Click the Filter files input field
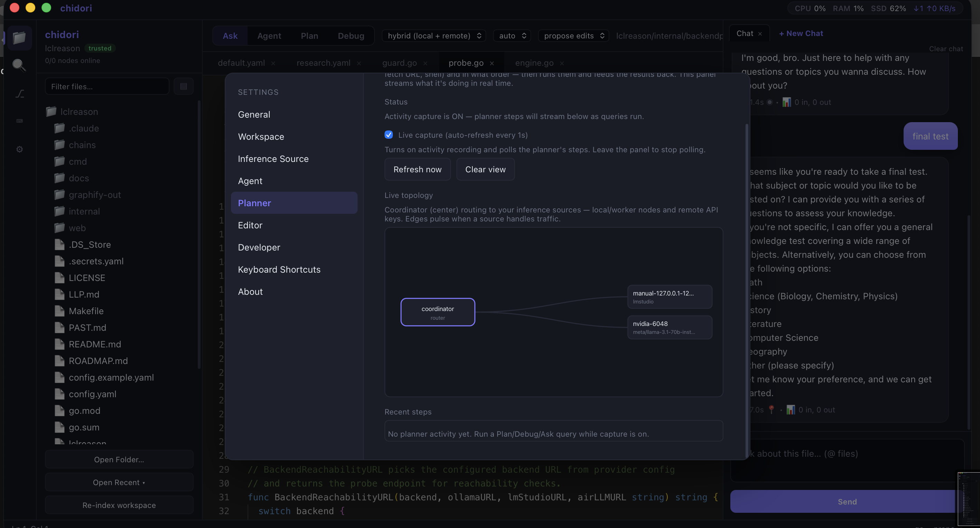Image resolution: width=980 pixels, height=528 pixels. click(x=107, y=87)
